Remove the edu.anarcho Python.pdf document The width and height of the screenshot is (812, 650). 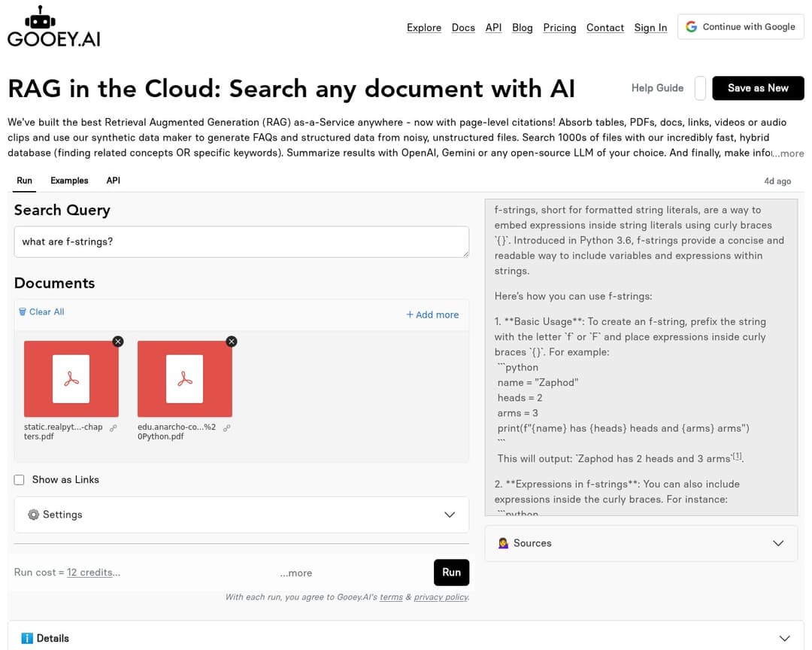click(232, 341)
